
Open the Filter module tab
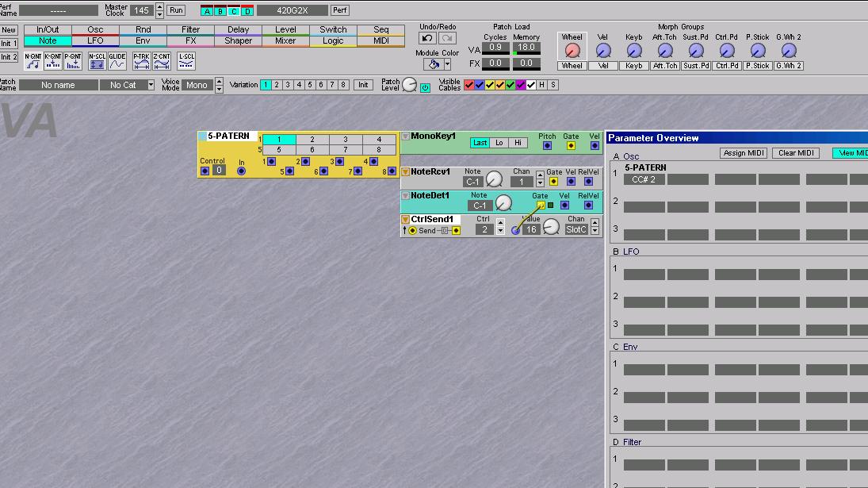(x=190, y=30)
